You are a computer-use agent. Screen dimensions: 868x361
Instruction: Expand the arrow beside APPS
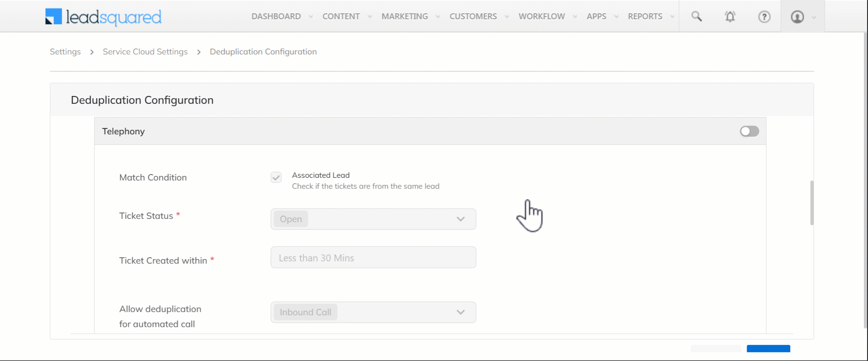(616, 16)
